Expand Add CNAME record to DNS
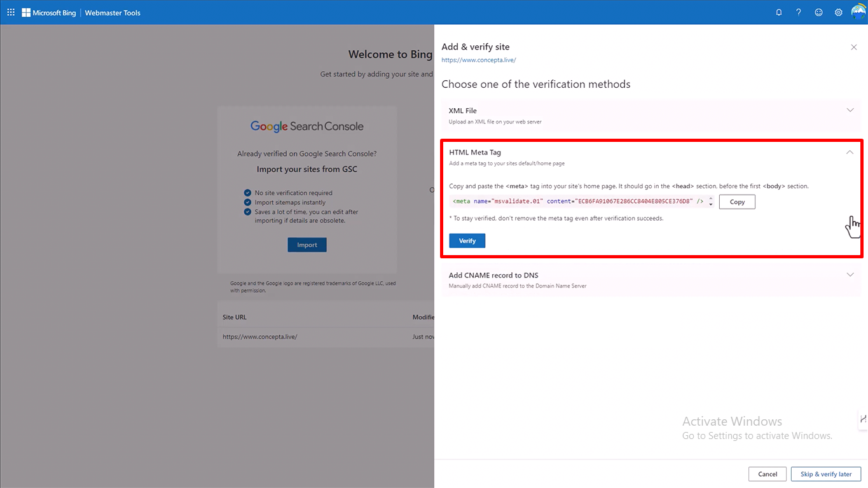The image size is (868, 488). tap(850, 275)
